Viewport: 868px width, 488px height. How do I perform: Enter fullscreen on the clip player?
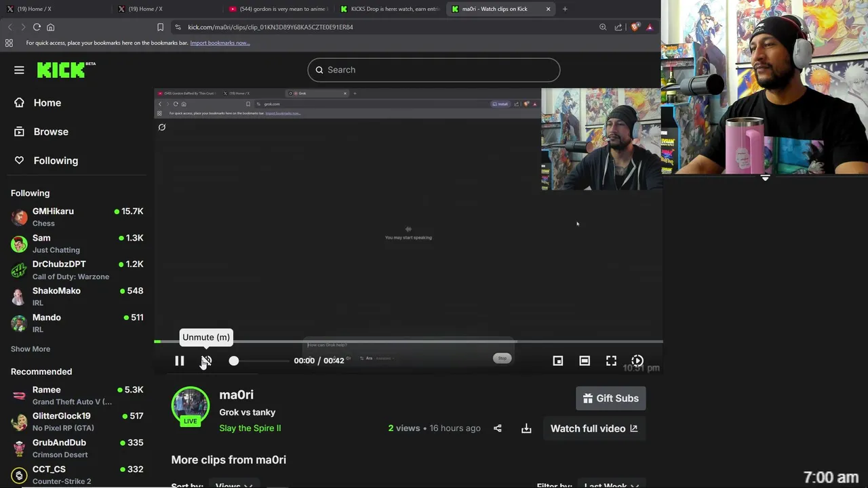pos(611,361)
